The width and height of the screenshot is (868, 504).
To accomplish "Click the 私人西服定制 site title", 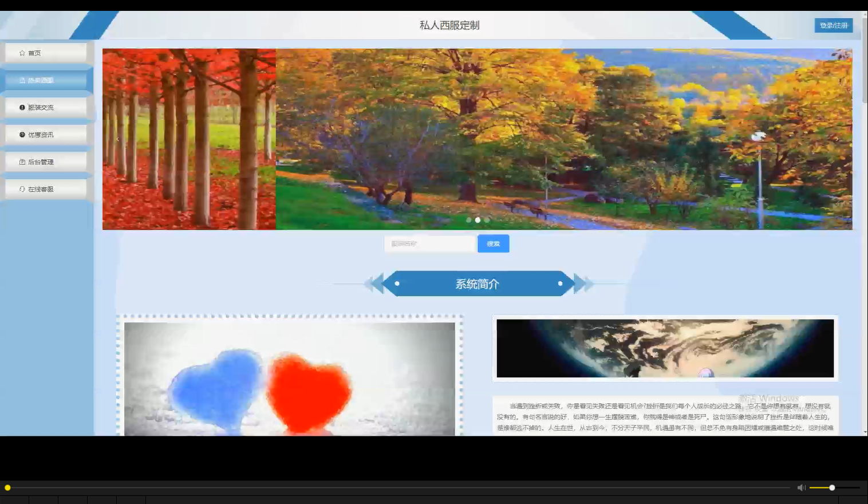I will (449, 25).
